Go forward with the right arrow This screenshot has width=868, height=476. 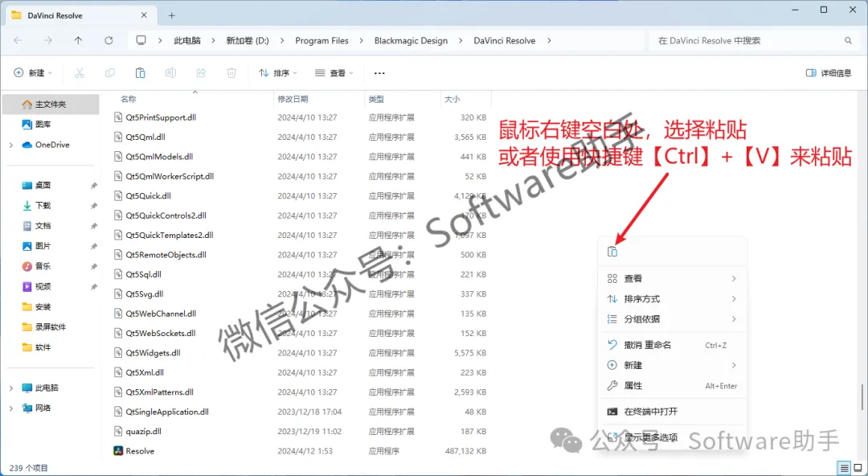[48, 40]
